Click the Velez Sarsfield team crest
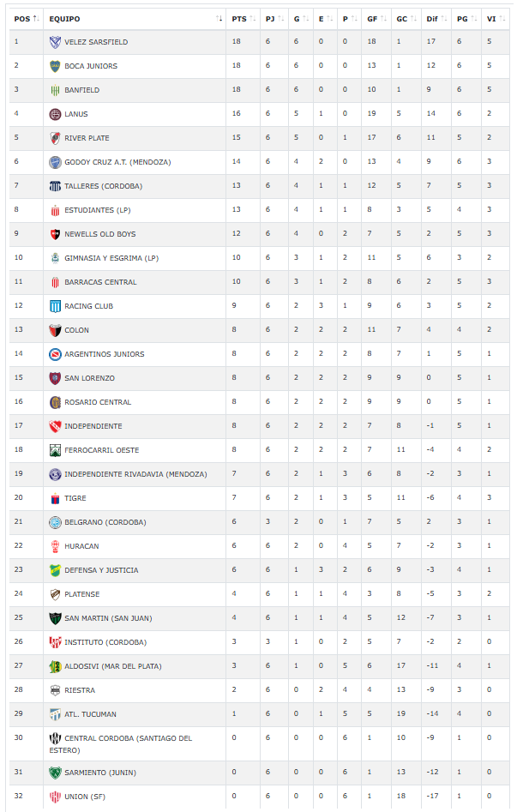 coord(55,42)
